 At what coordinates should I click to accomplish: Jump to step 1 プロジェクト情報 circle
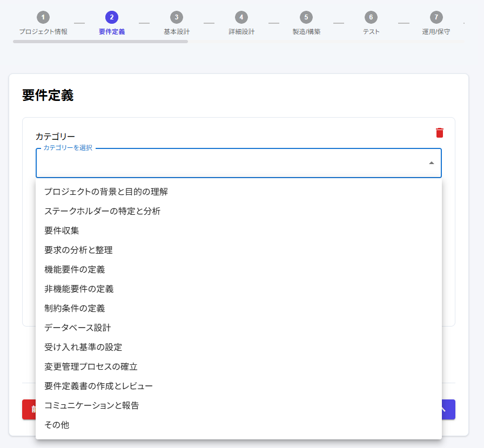tap(42, 17)
